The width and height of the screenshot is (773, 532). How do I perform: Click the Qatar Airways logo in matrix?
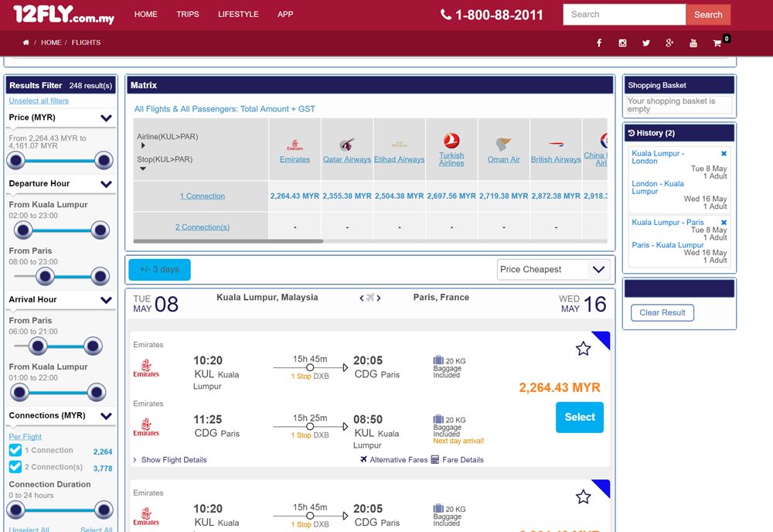[x=347, y=144]
